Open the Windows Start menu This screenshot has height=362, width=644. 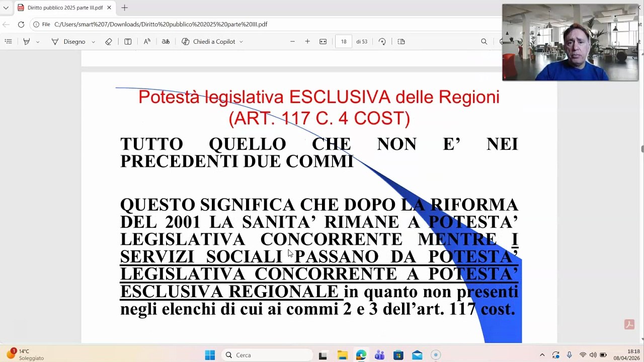coord(210,355)
